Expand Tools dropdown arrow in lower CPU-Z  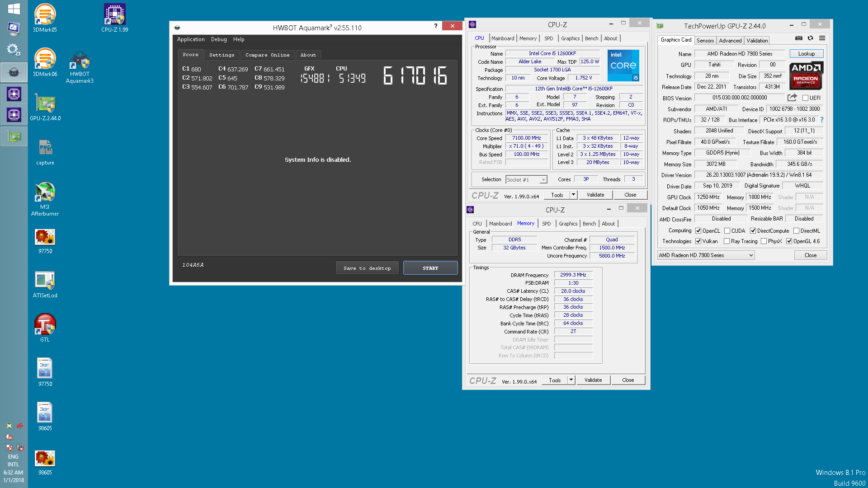(x=571, y=380)
